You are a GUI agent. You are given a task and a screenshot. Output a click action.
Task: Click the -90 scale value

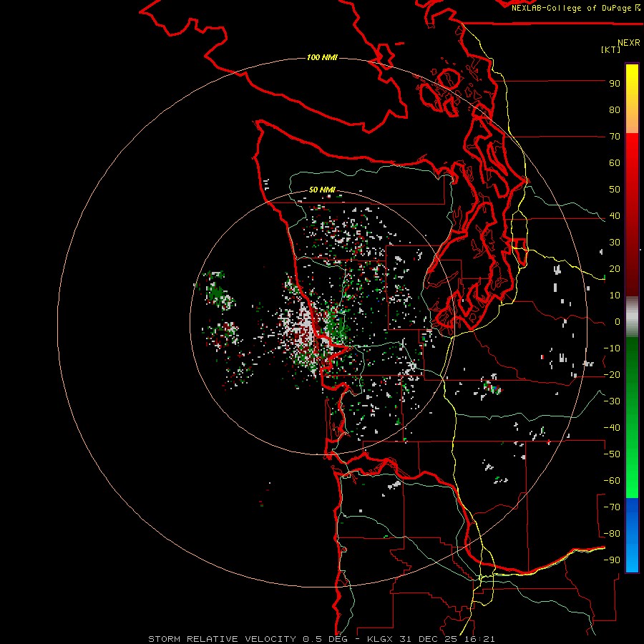coord(612,560)
